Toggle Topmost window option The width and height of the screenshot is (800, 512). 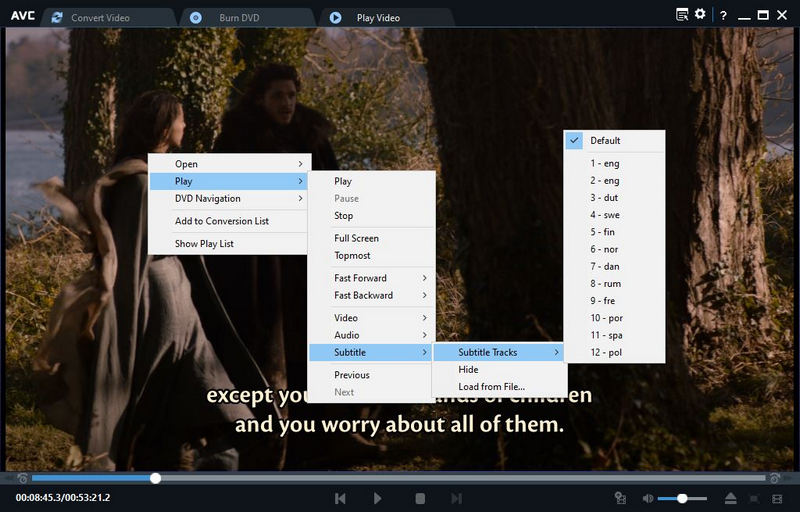(371, 255)
